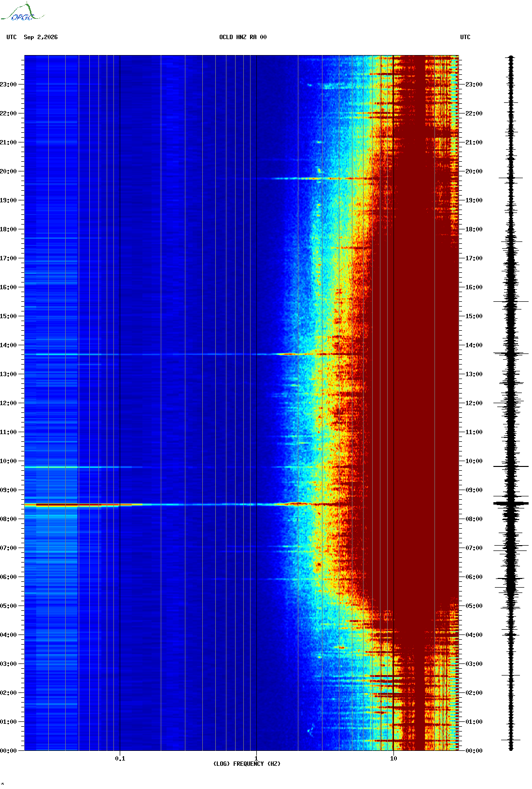Click the left 14:00 time tick label
This screenshot has height=789, width=532.
pyautogui.click(x=8, y=345)
